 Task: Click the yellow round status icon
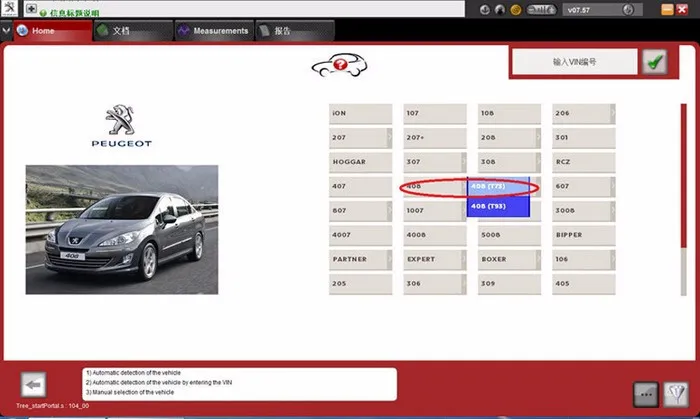[516, 10]
